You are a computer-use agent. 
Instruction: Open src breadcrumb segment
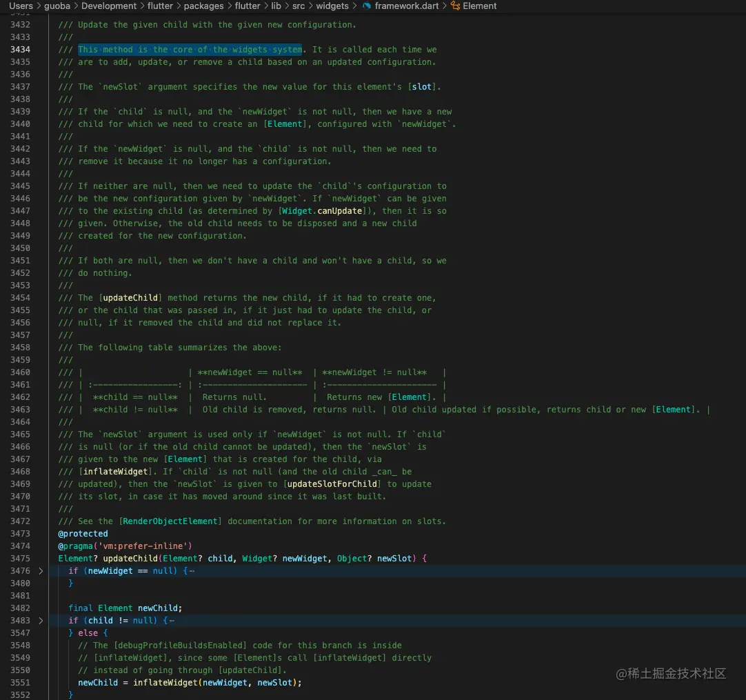pos(299,6)
